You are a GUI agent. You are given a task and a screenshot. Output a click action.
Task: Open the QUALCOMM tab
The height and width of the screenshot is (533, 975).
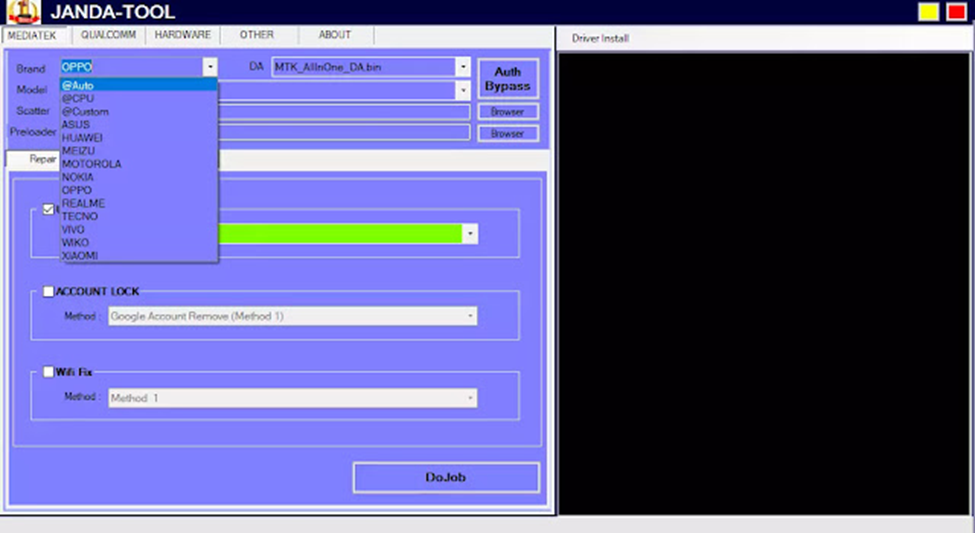coord(108,35)
